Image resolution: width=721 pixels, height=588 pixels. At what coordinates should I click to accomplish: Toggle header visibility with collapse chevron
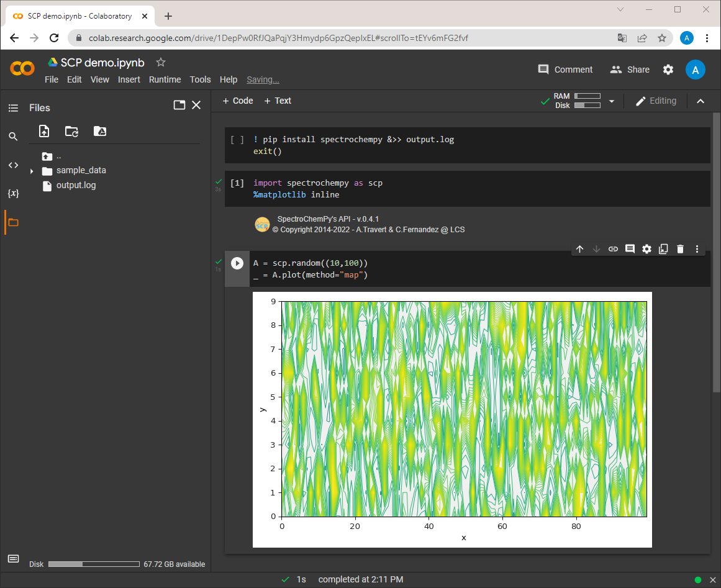pyautogui.click(x=701, y=101)
